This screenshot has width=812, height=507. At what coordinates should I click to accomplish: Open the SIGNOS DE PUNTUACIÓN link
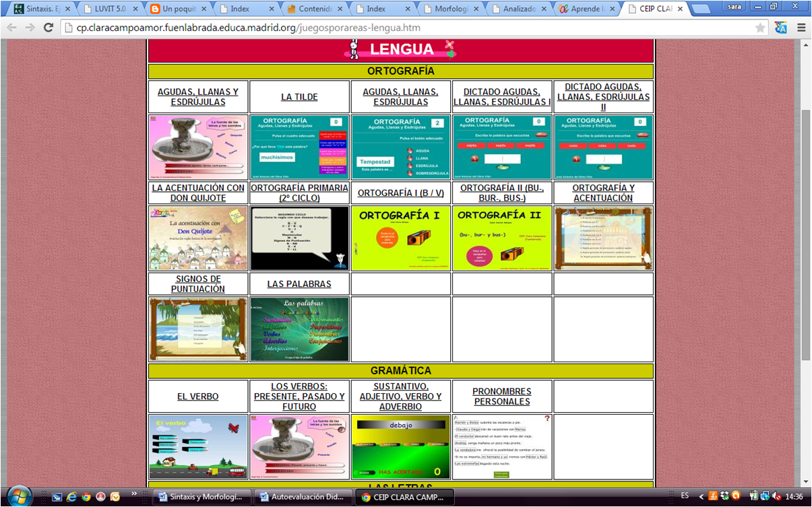click(x=198, y=284)
